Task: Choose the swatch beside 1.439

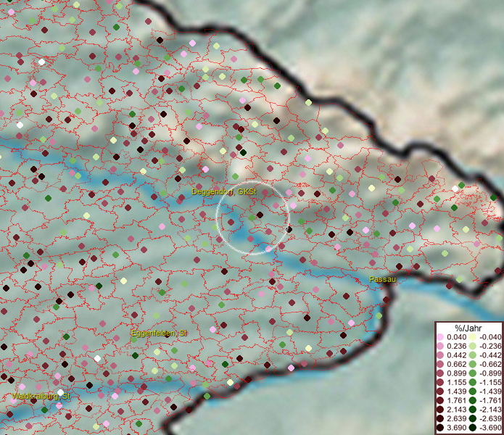Action: [440, 391]
